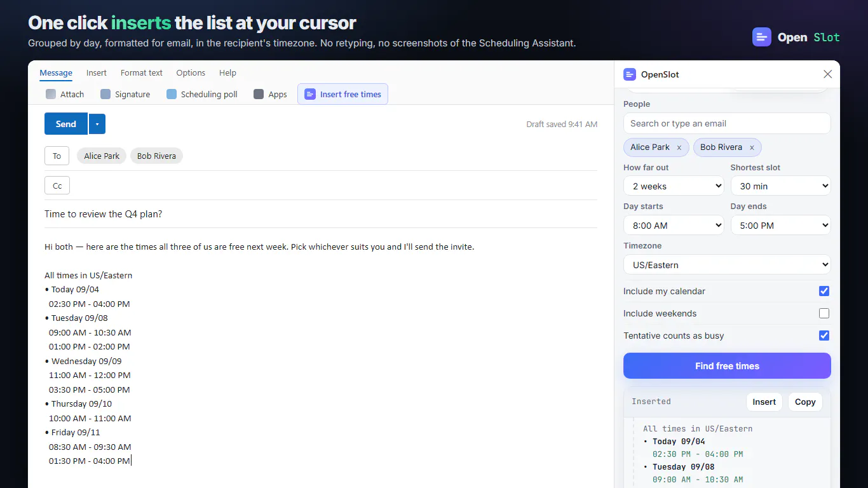This screenshot has width=868, height=488.
Task: Click '08:30 AM - 09:30 AM' in email body
Action: coord(90,447)
